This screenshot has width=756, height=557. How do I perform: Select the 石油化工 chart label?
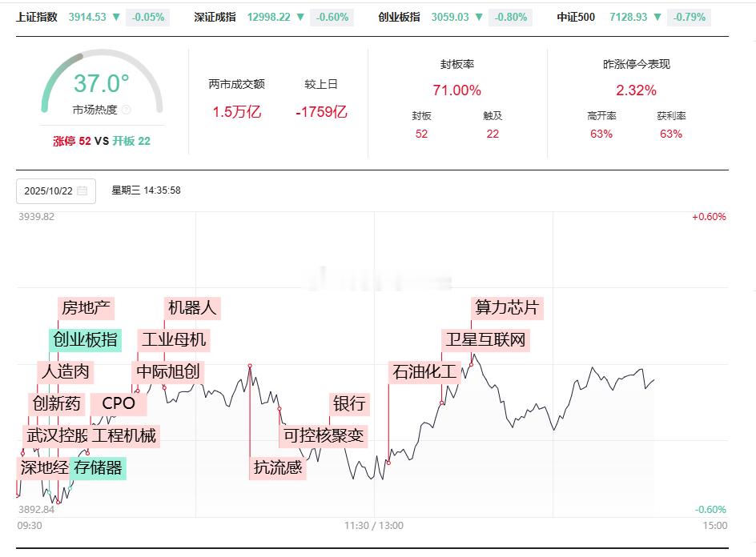424,372
